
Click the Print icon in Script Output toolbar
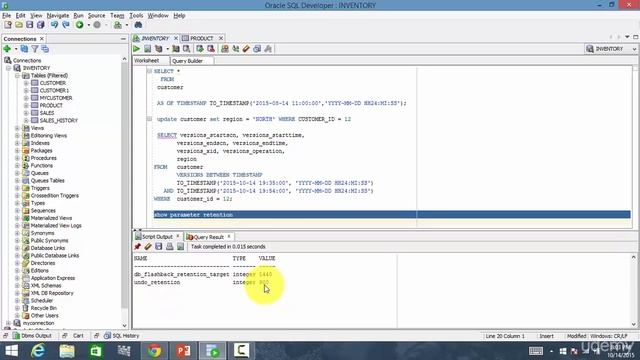click(x=169, y=247)
